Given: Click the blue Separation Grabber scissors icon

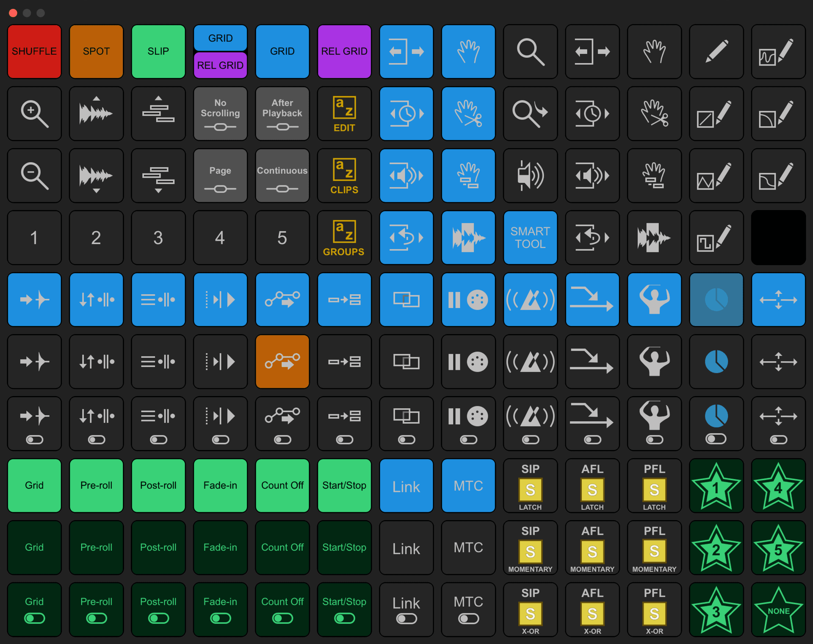Looking at the screenshot, I should [468, 113].
